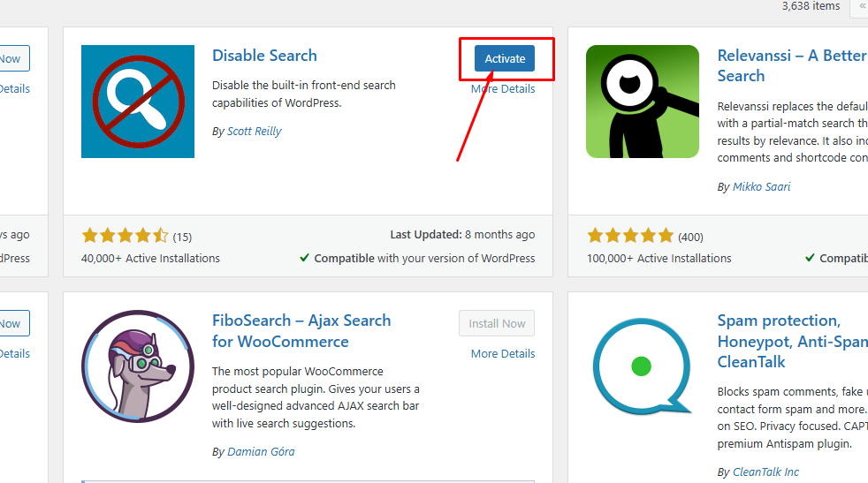
Task: Click the first-page pagination arrow button
Action: click(860, 6)
